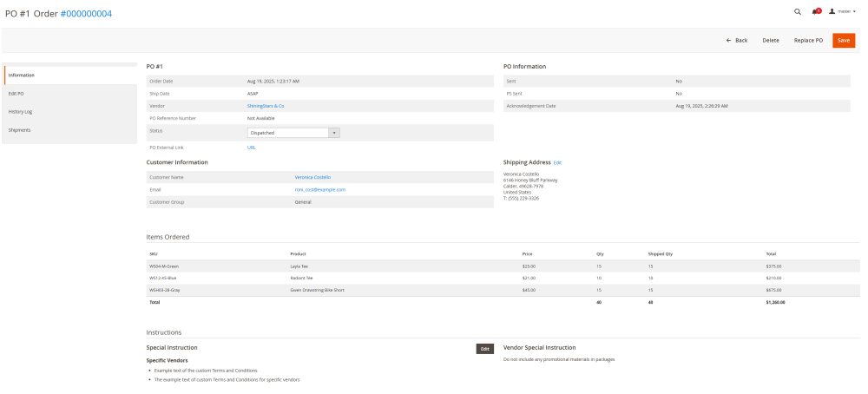This screenshot has width=868, height=394.
Task: Click the Layla Tee product name
Action: [299, 266]
